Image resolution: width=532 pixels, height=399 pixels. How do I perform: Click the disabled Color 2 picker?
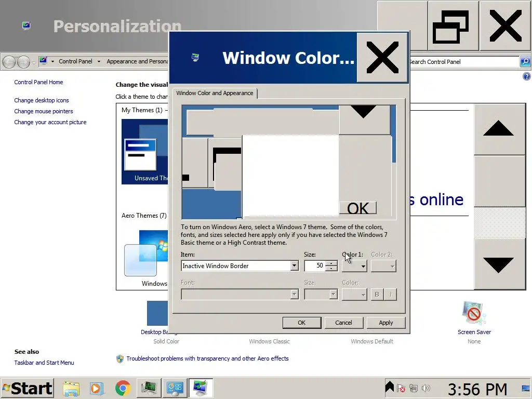[383, 266]
